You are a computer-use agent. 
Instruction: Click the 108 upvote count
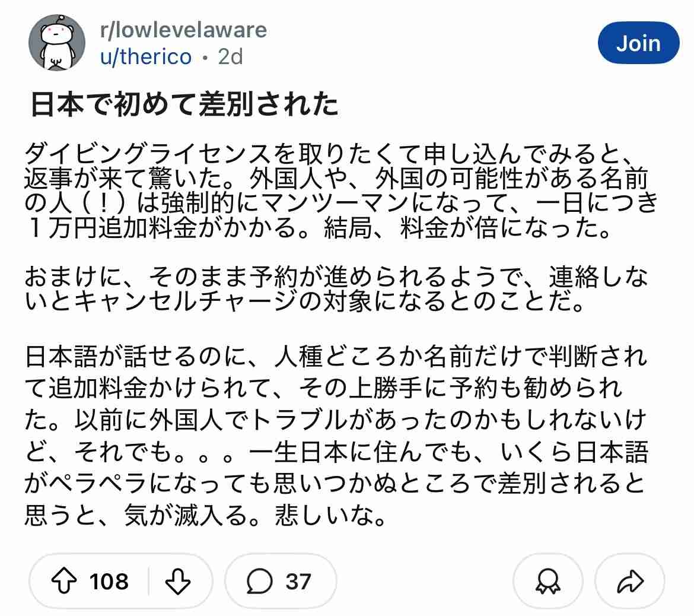[x=109, y=582]
